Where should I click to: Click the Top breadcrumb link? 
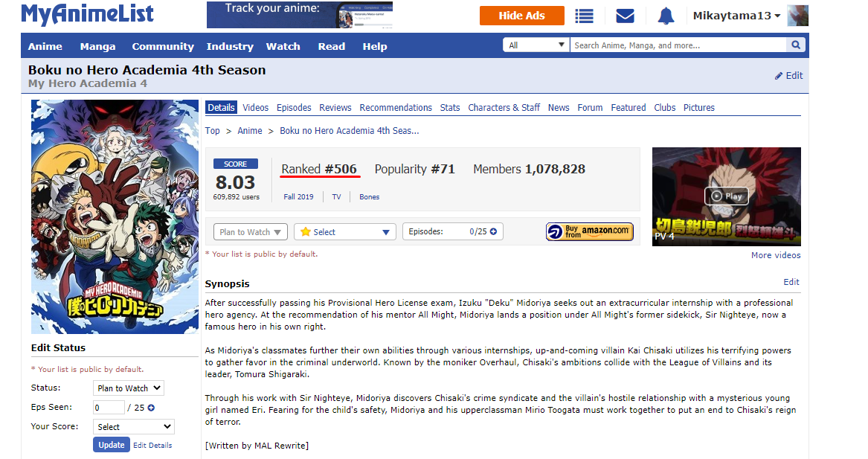tap(213, 131)
